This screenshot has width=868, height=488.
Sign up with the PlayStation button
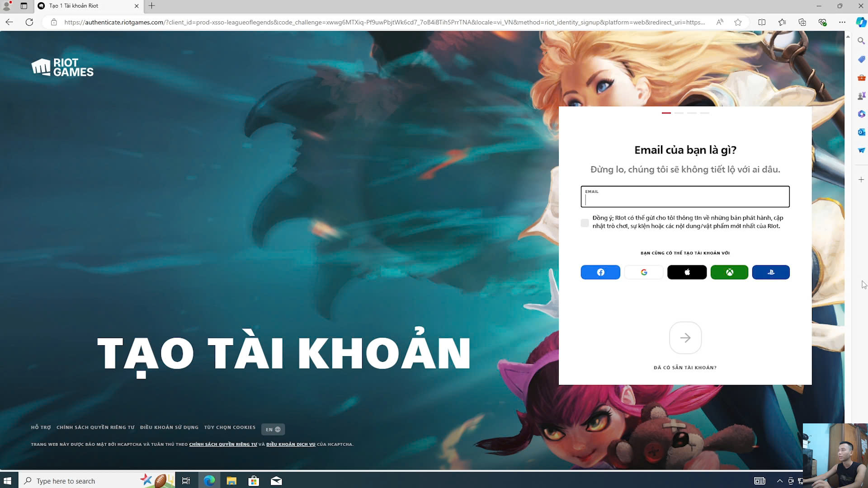click(x=771, y=272)
